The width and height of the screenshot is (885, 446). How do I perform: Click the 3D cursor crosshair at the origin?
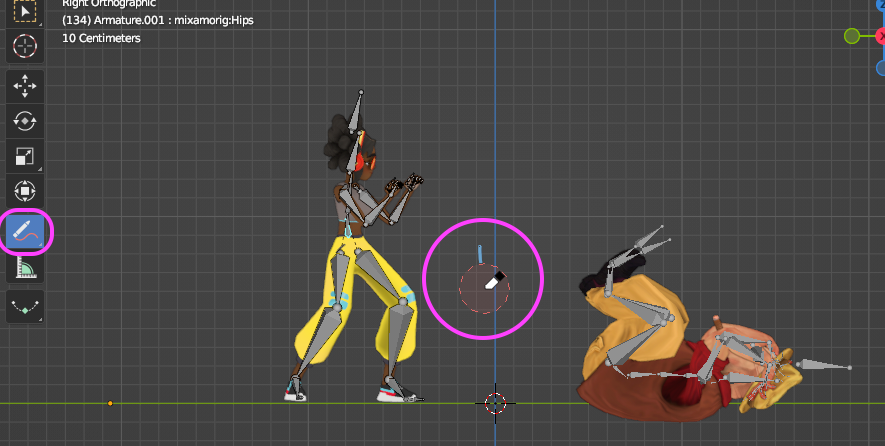click(x=495, y=403)
